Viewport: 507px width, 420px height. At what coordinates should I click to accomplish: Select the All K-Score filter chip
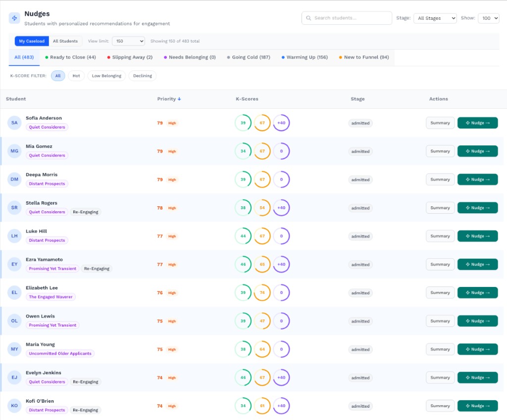coord(58,76)
